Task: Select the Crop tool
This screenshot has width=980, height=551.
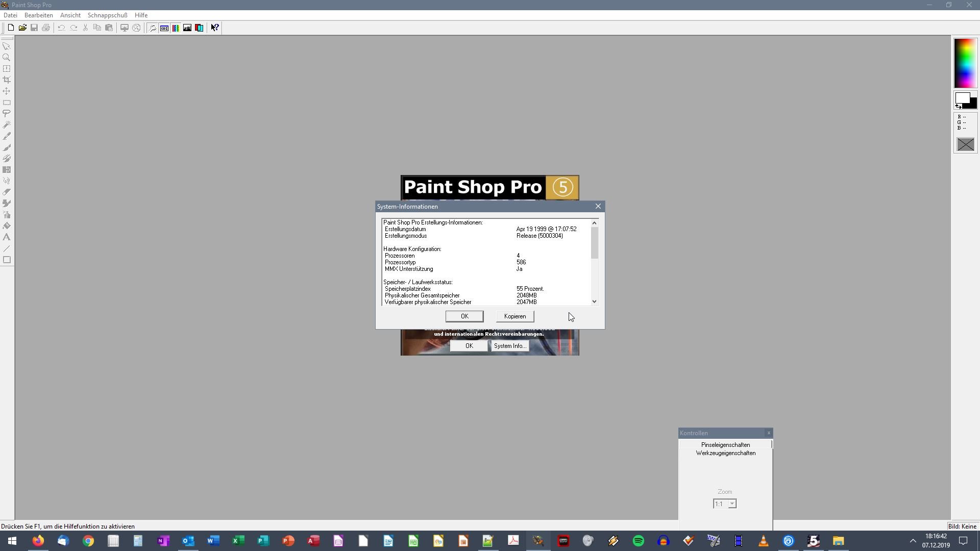Action: [x=7, y=80]
